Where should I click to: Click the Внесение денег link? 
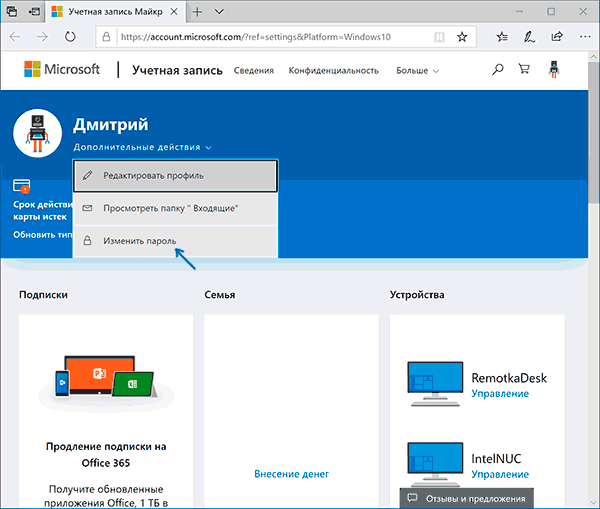pyautogui.click(x=292, y=474)
